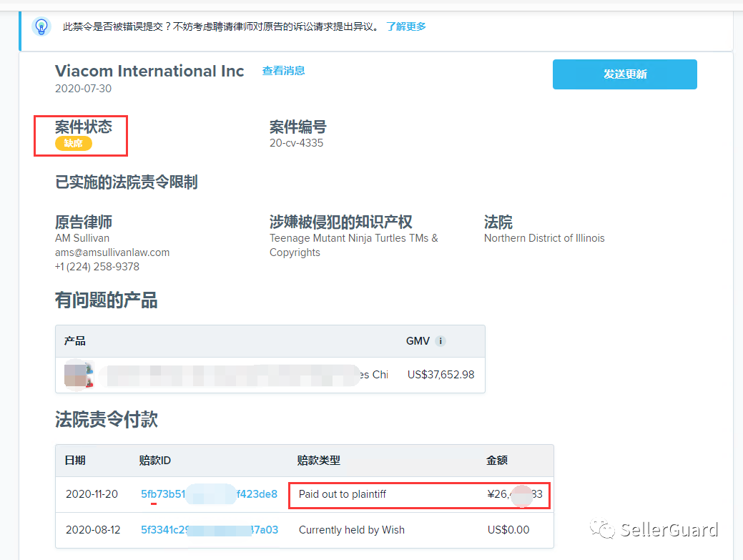Click the lightbulb tip icon
Screen dimensions: 743x560
coord(41,26)
